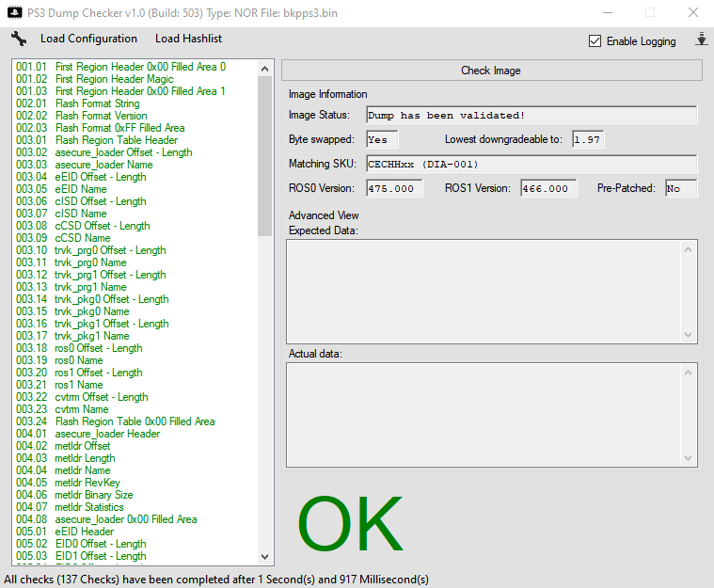Image resolution: width=714 pixels, height=588 pixels.
Task: Select 001.01 First Region Header 0x00 Filled Area 0
Action: (x=120, y=67)
